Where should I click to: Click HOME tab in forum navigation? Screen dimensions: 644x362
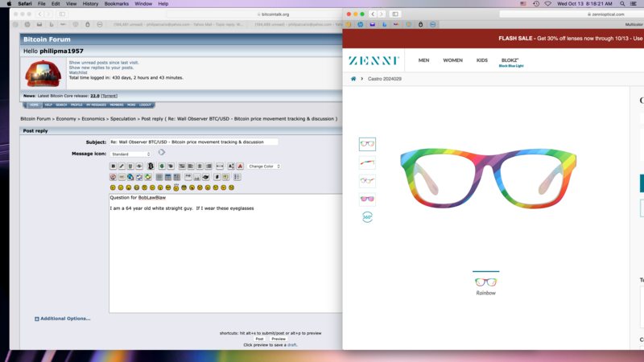(34, 105)
